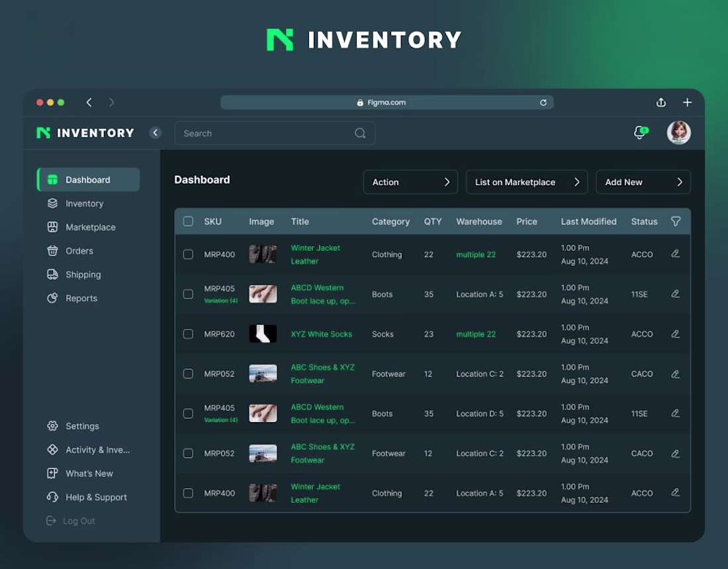Expand Variation (4) under Location D: 5 Boots row
The height and width of the screenshot is (569, 728).
(x=221, y=420)
